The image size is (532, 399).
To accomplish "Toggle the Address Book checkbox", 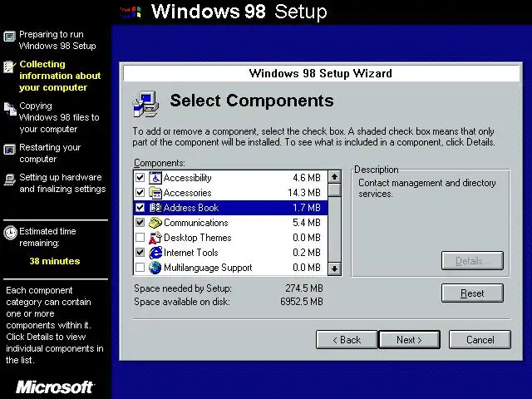I will click(140, 208).
